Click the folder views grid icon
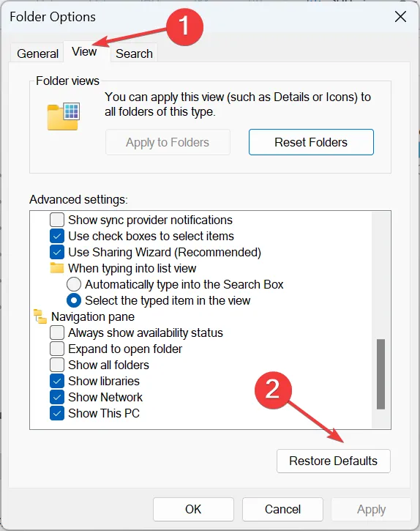The width and height of the screenshot is (420, 531). click(63, 116)
